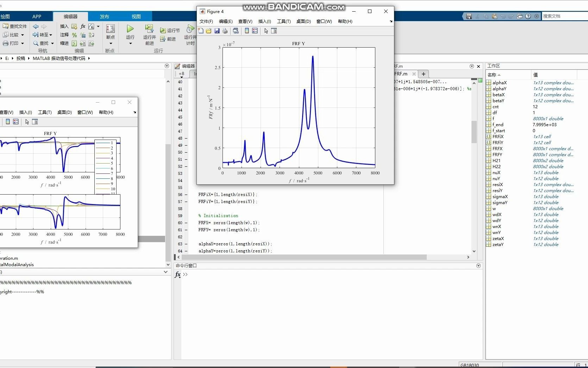Collapse the command window with its chevron

pos(478,266)
